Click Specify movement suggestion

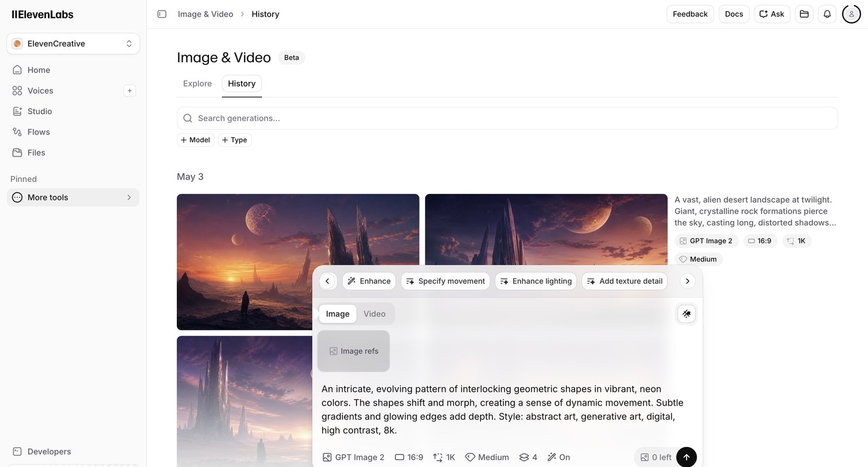(x=445, y=281)
